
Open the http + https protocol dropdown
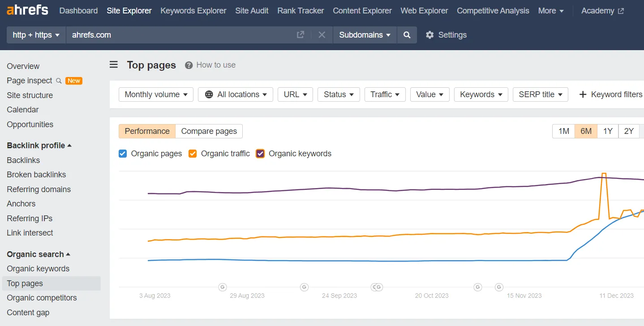36,34
